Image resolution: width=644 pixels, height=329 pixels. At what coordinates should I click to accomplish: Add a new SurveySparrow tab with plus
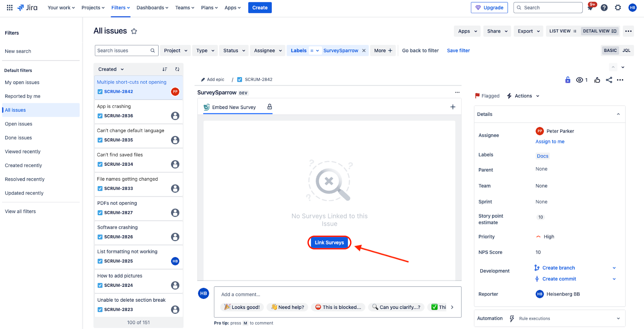[x=453, y=107]
